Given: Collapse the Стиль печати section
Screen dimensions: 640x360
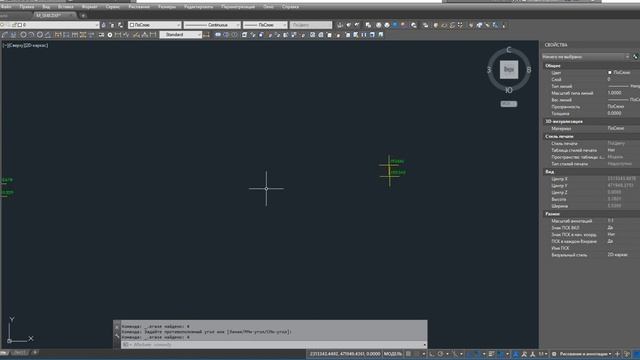Looking at the screenshot, I should 559,136.
